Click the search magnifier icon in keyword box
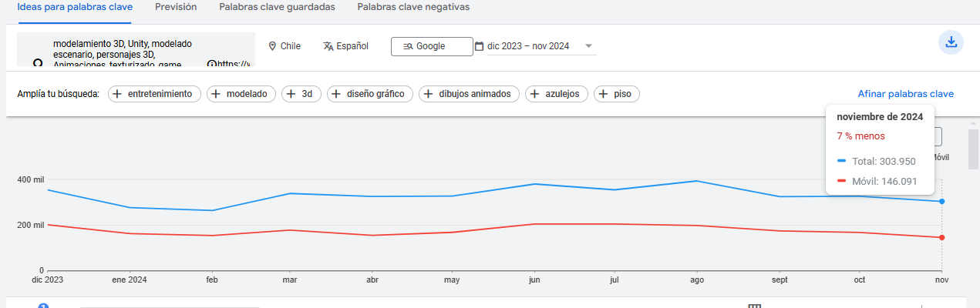This screenshot has height=308, width=980. [37, 63]
